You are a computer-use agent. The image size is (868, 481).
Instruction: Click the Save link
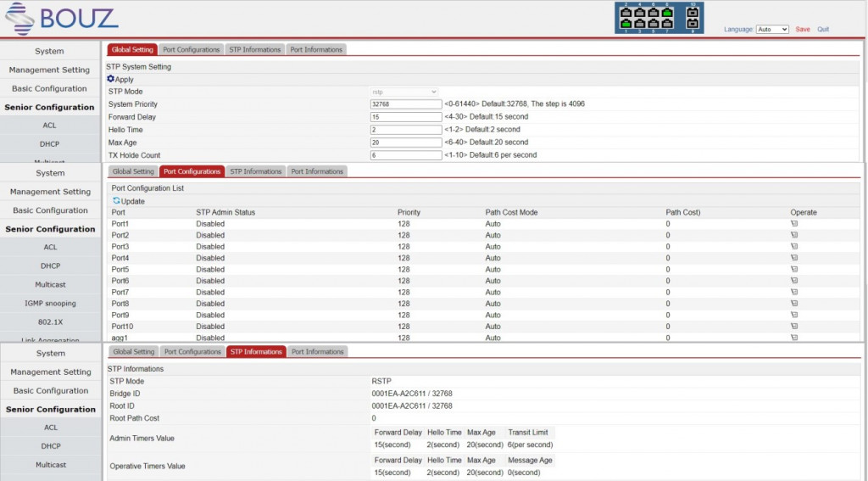pos(802,30)
